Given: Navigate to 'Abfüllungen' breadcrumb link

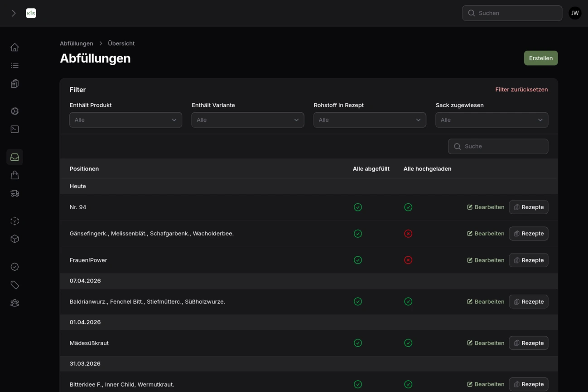Looking at the screenshot, I should pyautogui.click(x=76, y=43).
